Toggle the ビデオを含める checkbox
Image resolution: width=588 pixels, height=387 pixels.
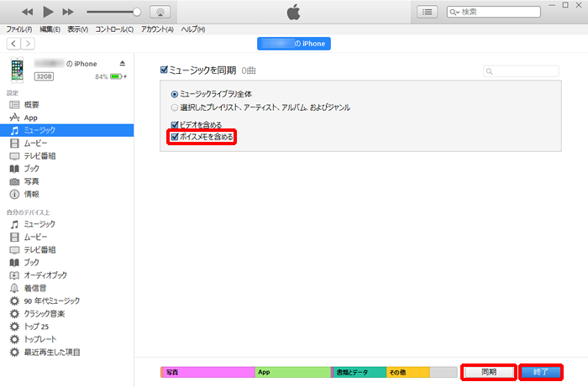point(175,125)
